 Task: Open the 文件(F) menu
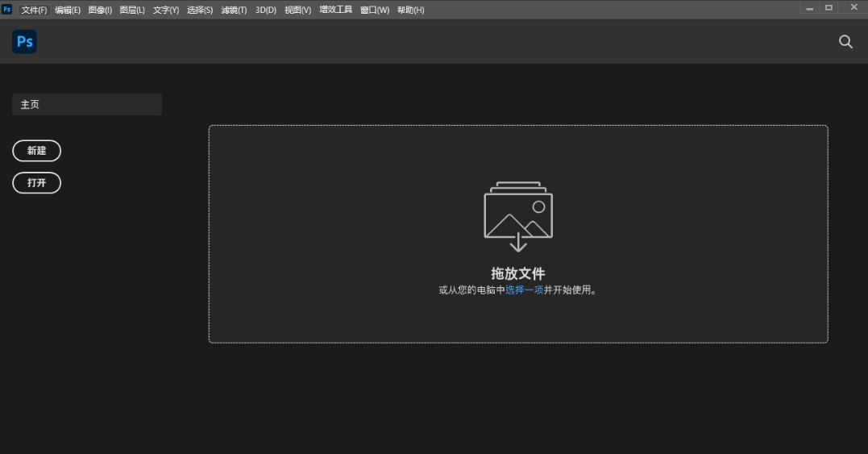[x=35, y=10]
